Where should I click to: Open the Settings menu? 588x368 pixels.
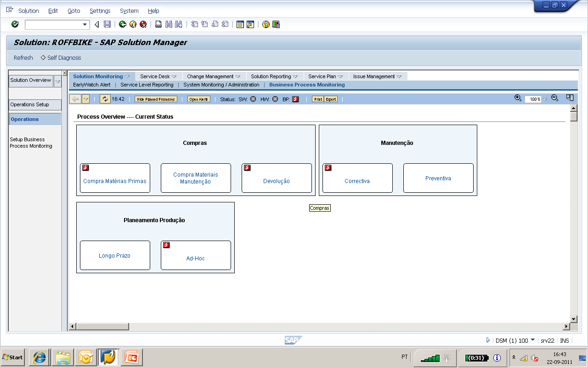(100, 11)
